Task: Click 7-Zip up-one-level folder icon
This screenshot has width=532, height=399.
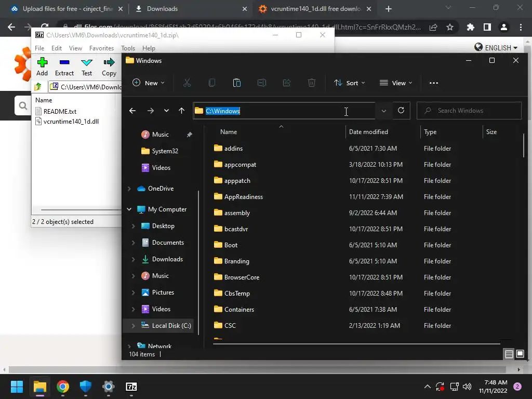Action: pyautogui.click(x=38, y=87)
